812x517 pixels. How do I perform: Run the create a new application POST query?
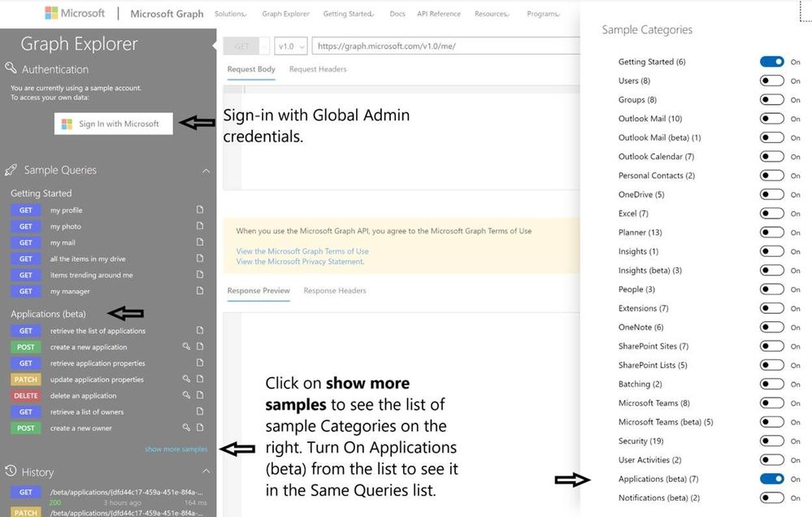click(88, 346)
